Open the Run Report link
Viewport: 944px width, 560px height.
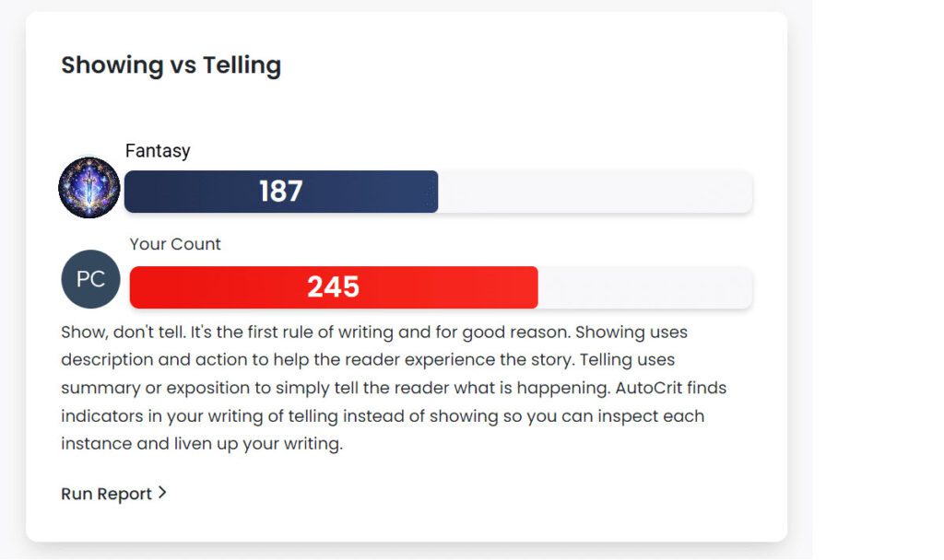coord(106,494)
